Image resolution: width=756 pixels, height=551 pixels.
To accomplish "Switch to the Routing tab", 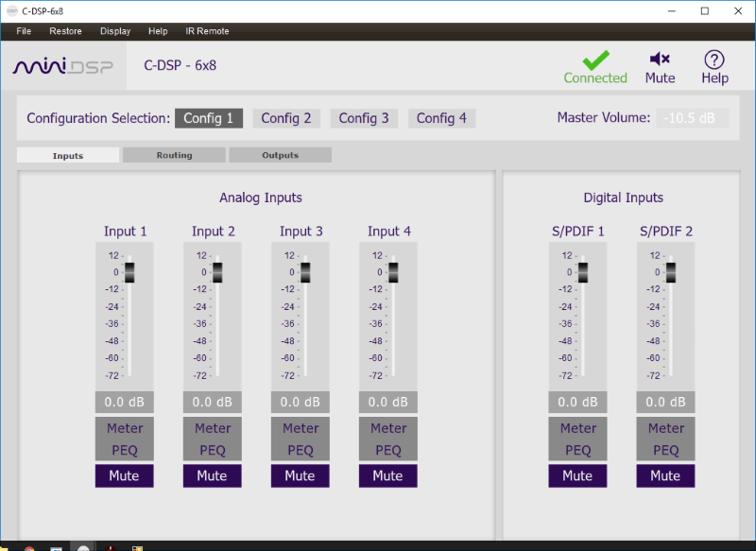I will [174, 155].
